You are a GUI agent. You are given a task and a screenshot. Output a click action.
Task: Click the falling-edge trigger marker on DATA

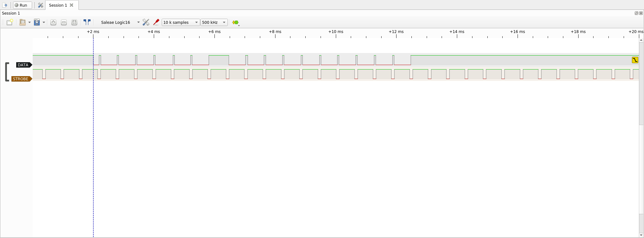tap(635, 60)
